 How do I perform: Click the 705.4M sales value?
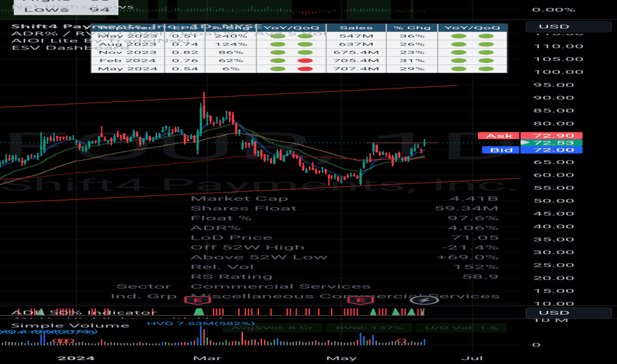coord(356,61)
